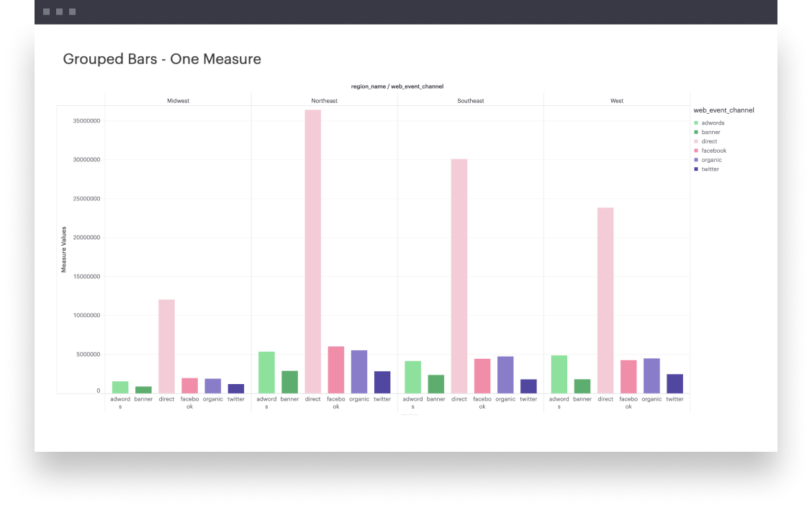This screenshot has width=812, height=508.
Task: Click the twitter legend swatch
Action: [x=697, y=169]
